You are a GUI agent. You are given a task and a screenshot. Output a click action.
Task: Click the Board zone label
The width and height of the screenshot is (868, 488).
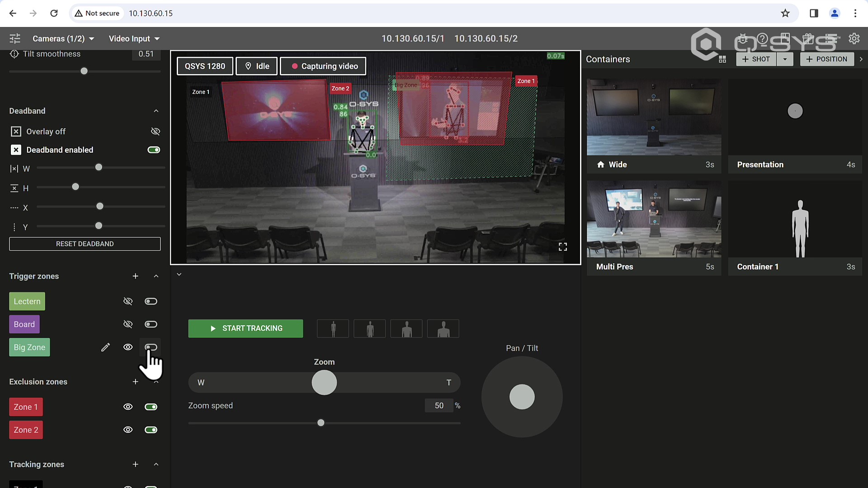point(24,324)
